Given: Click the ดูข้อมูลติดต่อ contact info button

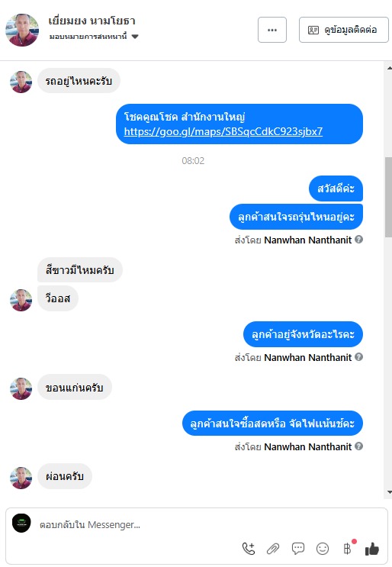Looking at the screenshot, I should pyautogui.click(x=344, y=30).
